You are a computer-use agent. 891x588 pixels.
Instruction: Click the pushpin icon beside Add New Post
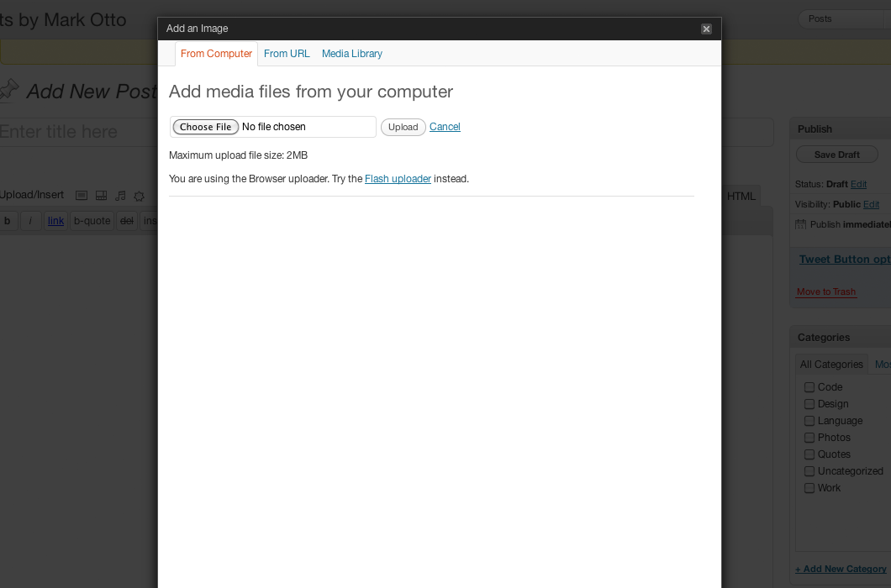9,90
